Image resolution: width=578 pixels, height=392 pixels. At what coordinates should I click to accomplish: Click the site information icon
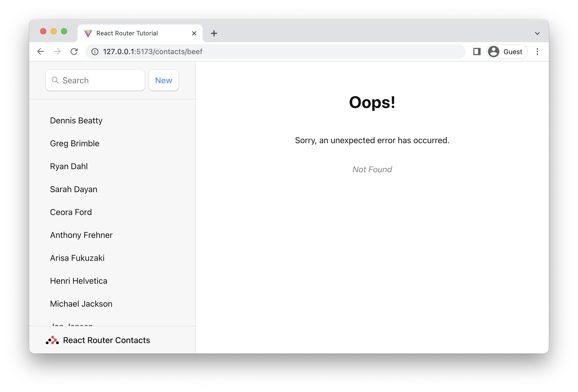(95, 52)
